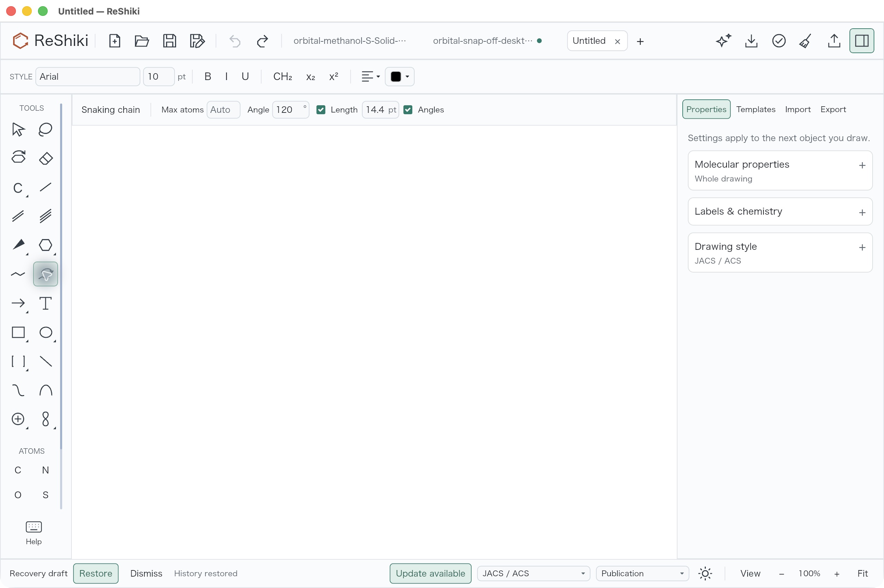Choose the eraser tool
The height and width of the screenshot is (588, 884).
point(45,158)
